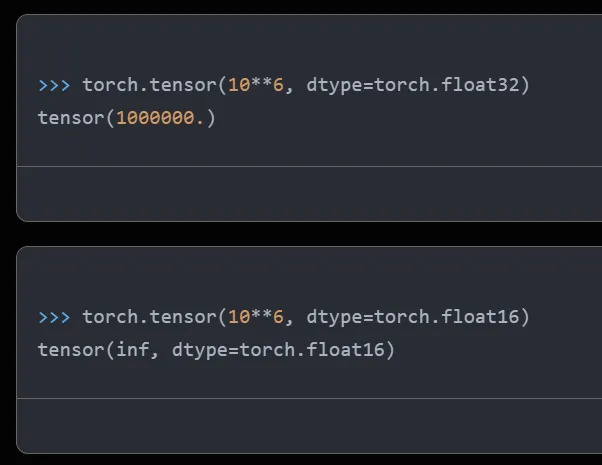Click the ** operator in the float32 command
The image size is (602, 465).
point(261,84)
